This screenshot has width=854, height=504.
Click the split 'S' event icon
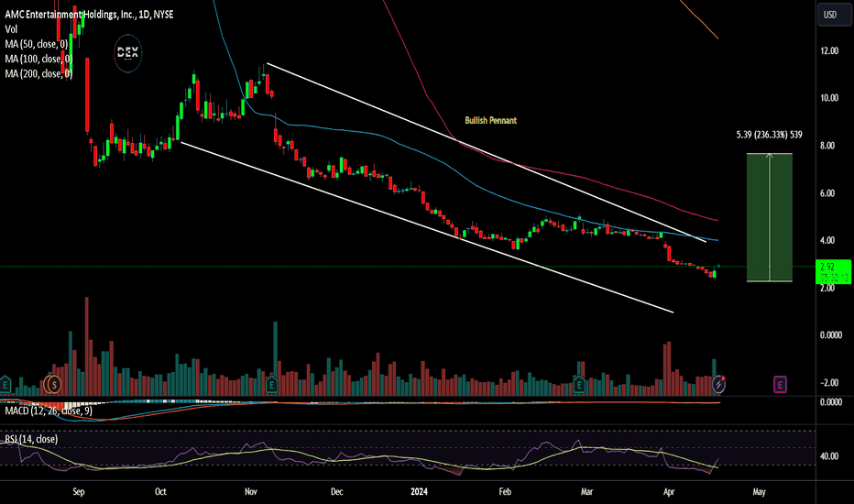click(53, 385)
